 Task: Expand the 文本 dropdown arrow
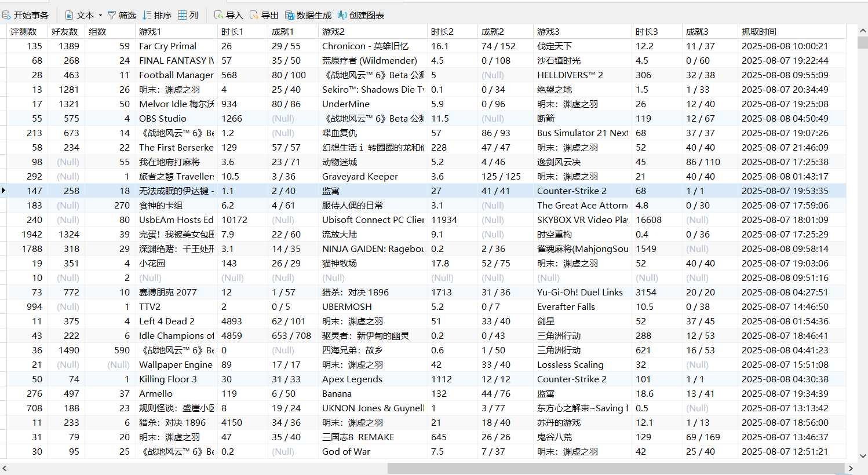tap(100, 16)
